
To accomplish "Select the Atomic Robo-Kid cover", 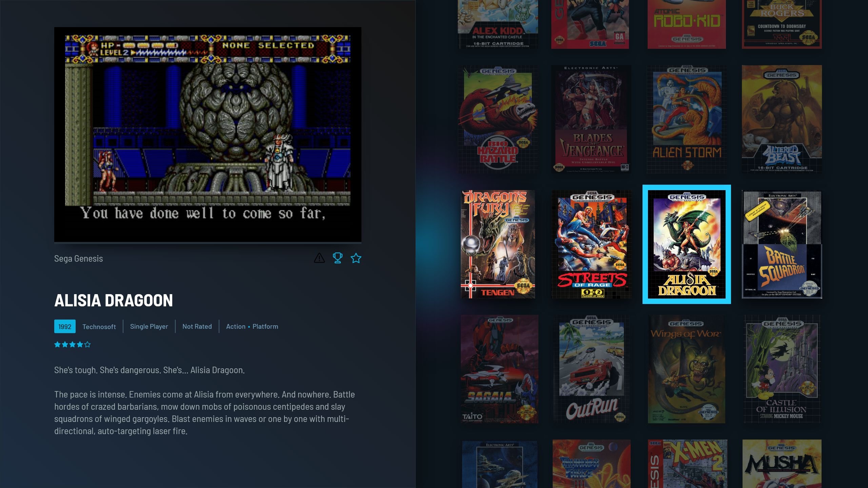I will pos(687,24).
